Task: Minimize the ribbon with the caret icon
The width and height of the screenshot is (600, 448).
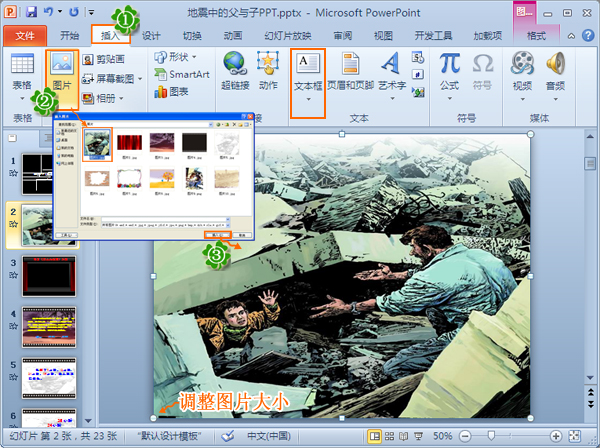Action: pyautogui.click(x=571, y=36)
